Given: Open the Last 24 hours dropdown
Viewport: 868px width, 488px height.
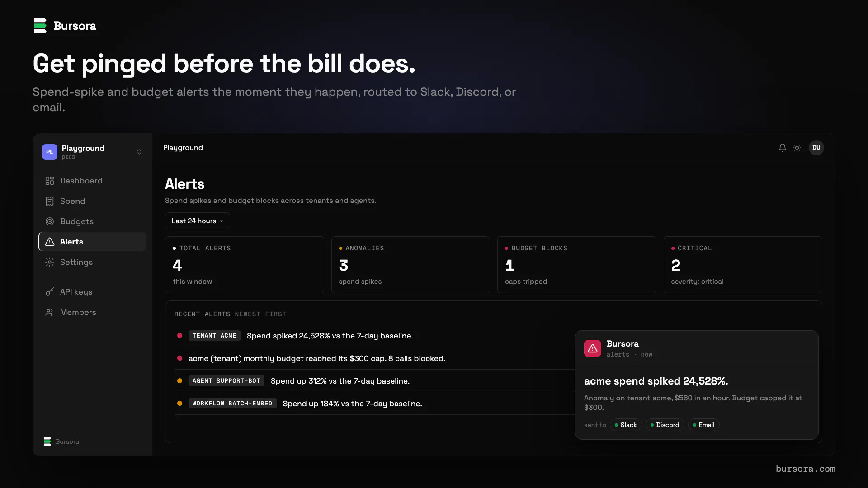Looking at the screenshot, I should coord(197,221).
